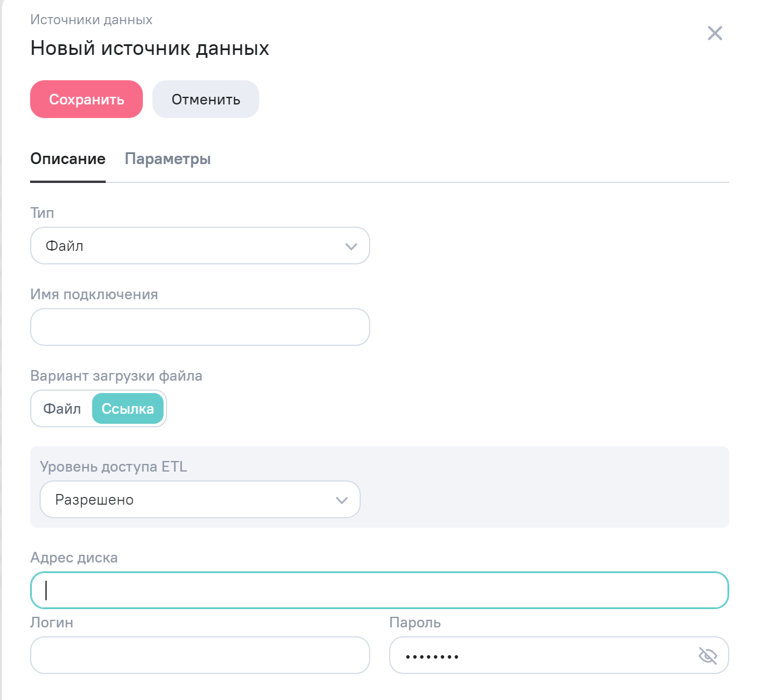
Task: Expand the Уровень доступа ETL dropdown
Action: 200,499
